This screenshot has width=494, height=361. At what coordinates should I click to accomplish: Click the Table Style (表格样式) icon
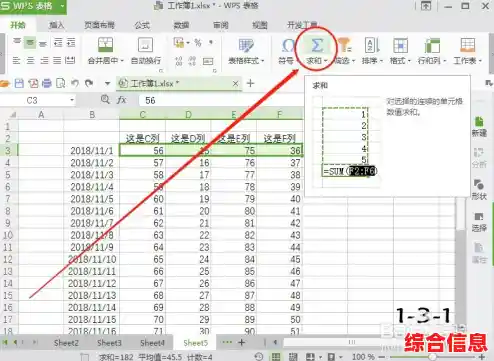pos(246,45)
